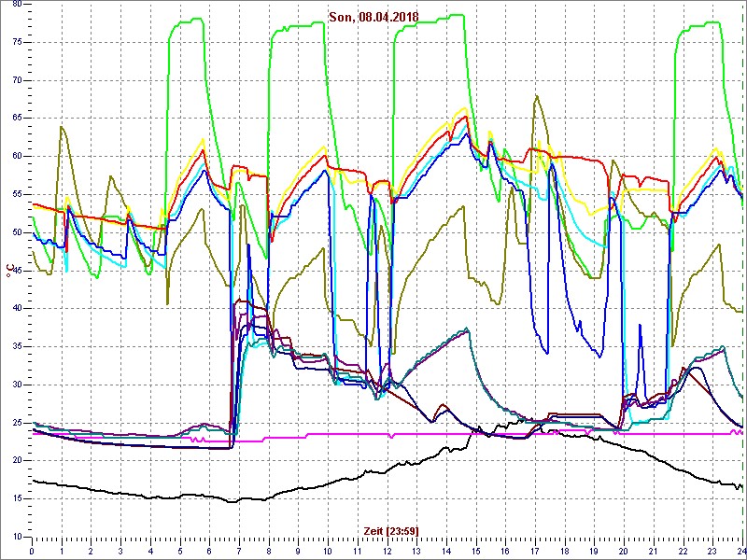This screenshot has width=747, height=560.
Task: Select hour '11' on the time axis
Action: click(357, 551)
